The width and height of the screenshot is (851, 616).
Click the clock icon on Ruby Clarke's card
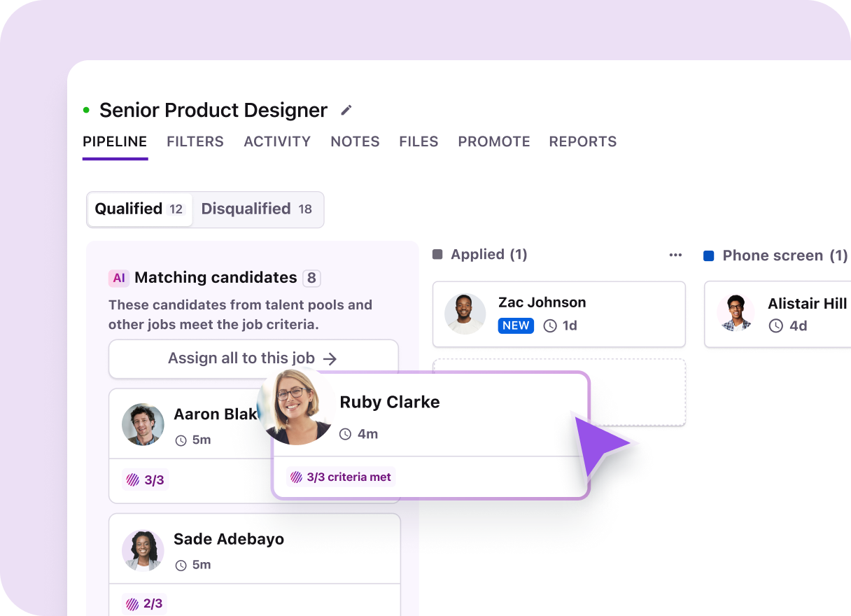pos(345,434)
